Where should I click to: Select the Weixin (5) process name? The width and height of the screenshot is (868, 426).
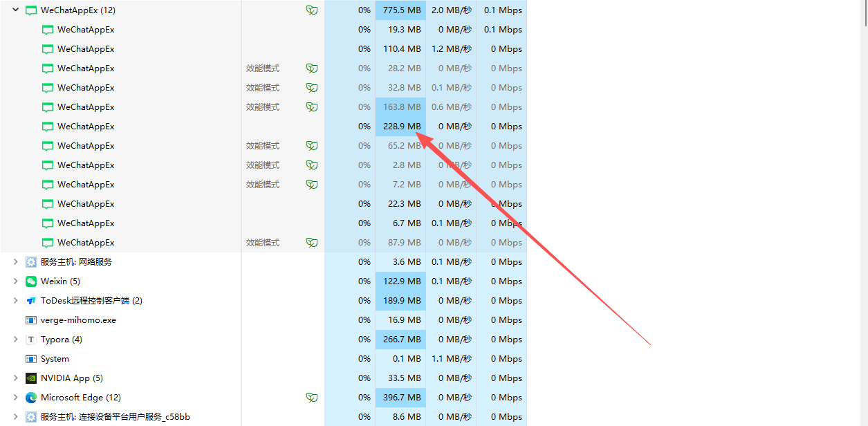[60, 281]
